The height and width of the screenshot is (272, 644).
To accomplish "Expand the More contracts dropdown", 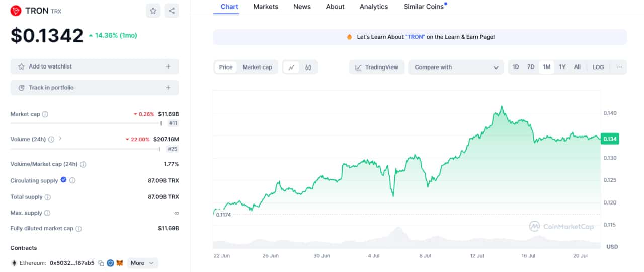I will coord(142,263).
